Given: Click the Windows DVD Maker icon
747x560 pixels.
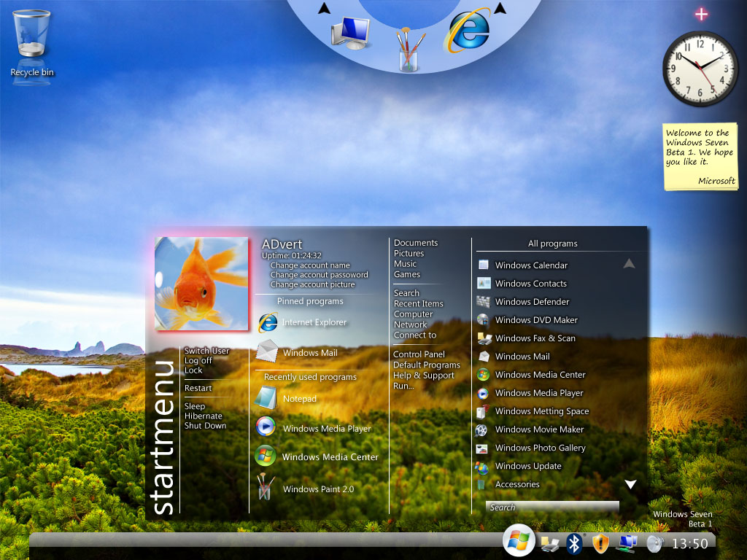Looking at the screenshot, I should coord(483,319).
